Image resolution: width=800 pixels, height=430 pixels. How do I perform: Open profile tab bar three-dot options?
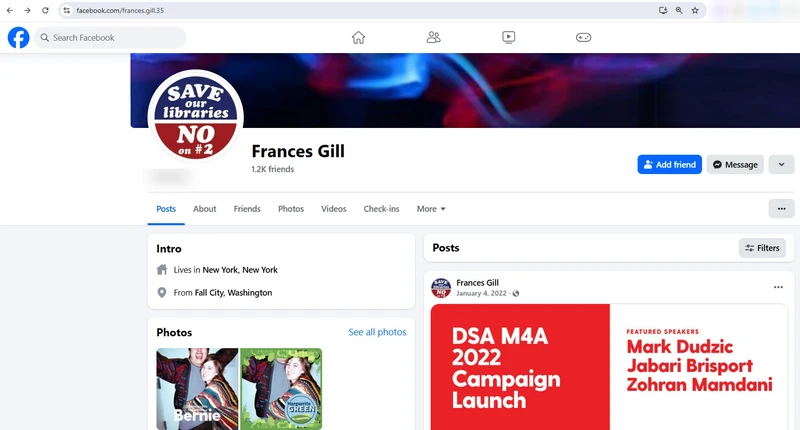pos(781,209)
